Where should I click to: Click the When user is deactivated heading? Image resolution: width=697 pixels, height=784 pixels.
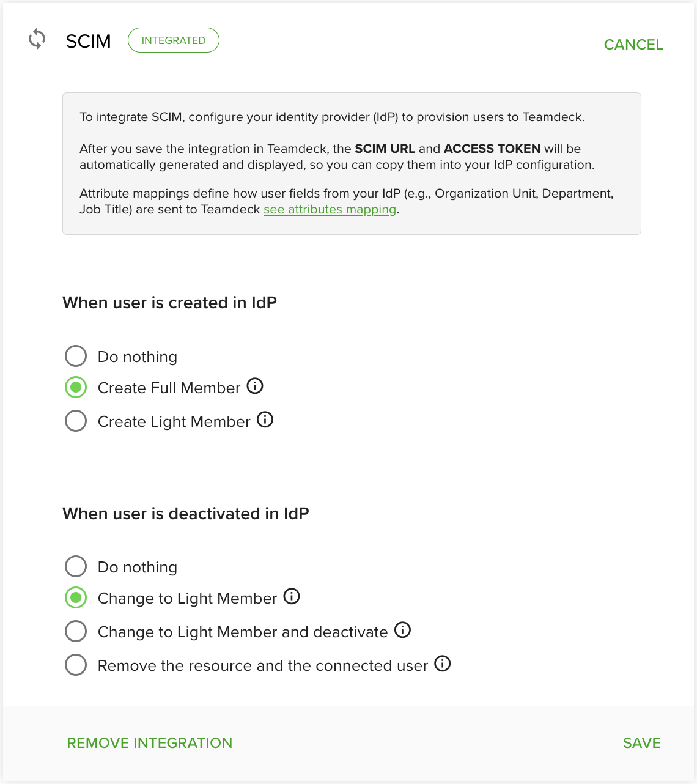(186, 514)
